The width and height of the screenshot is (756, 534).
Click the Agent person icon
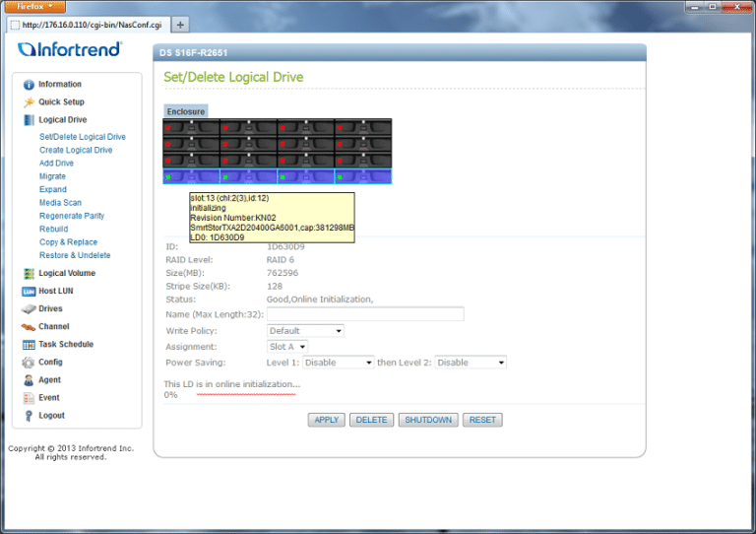29,380
